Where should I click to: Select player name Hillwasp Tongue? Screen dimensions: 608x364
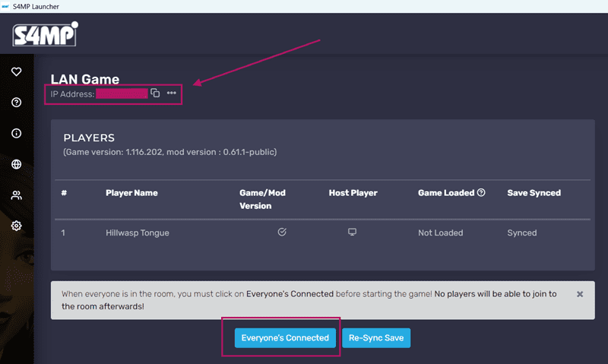coord(138,233)
